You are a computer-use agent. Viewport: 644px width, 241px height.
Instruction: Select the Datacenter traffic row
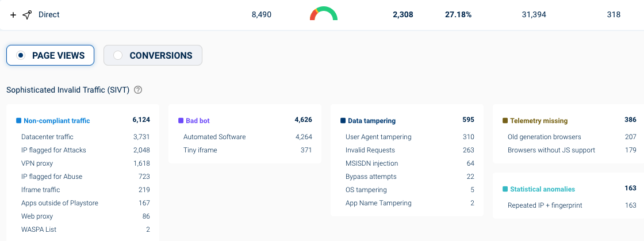click(86, 137)
